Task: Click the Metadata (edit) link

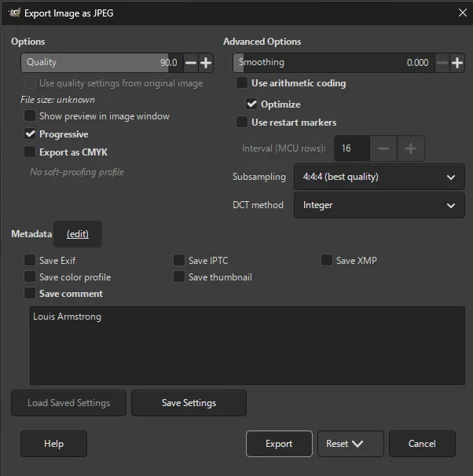Action: point(78,234)
